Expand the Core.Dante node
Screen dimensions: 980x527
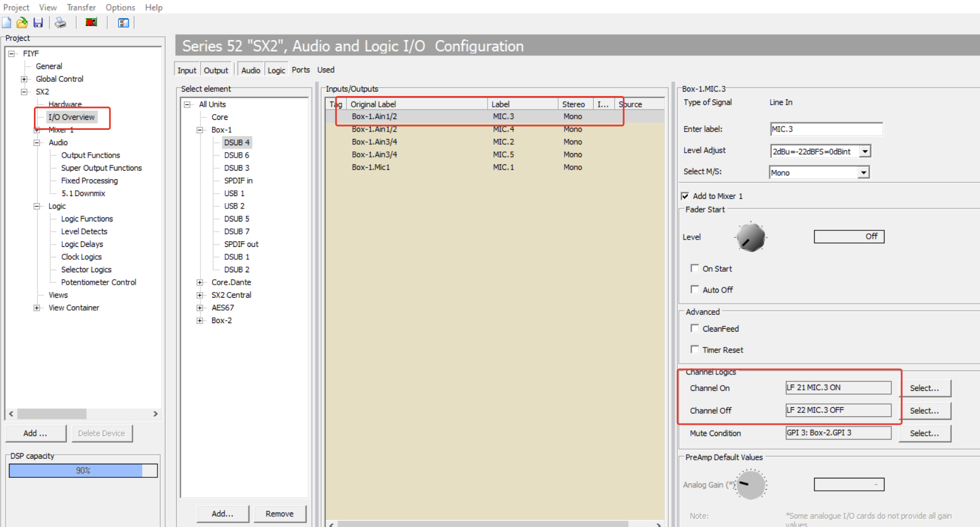coord(199,282)
